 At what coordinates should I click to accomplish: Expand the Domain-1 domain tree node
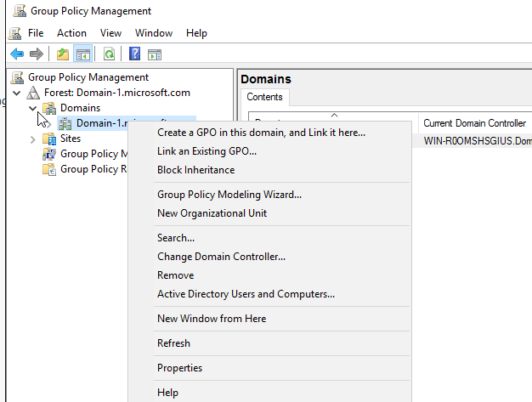click(49, 124)
